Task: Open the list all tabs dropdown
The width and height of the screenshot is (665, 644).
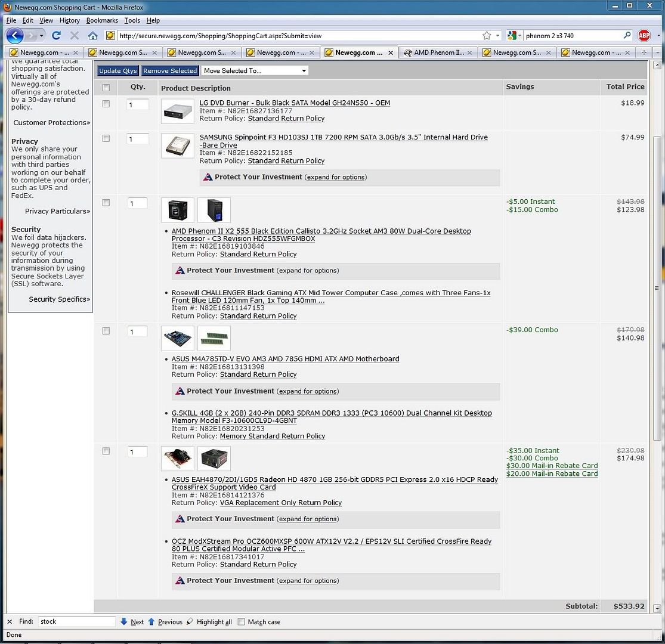Action: point(658,52)
